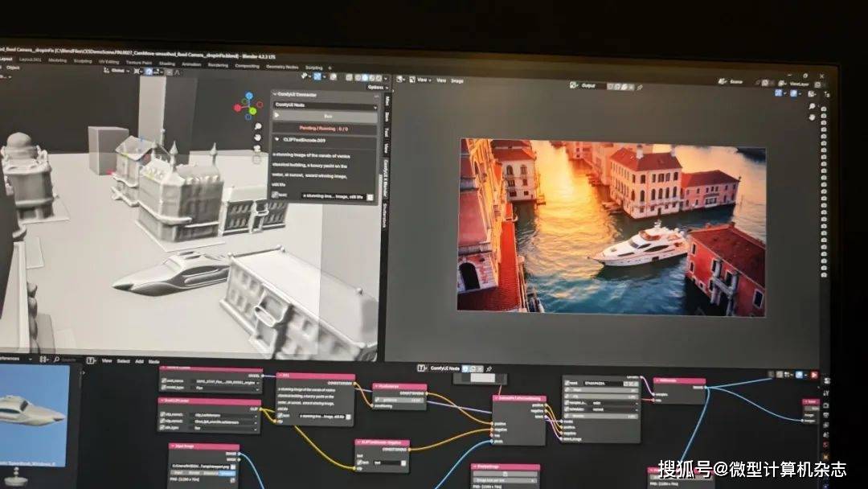Toggle camera view in the 3D viewport
868x489 pixels.
pos(257,149)
